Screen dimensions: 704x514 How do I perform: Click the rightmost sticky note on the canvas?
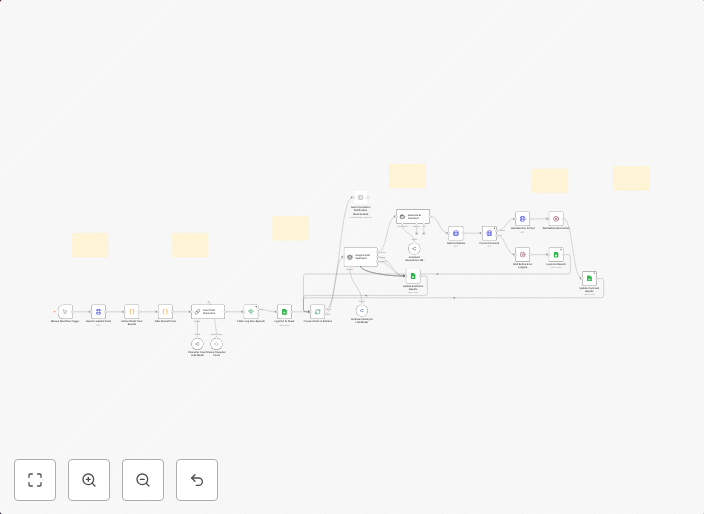pos(631,178)
